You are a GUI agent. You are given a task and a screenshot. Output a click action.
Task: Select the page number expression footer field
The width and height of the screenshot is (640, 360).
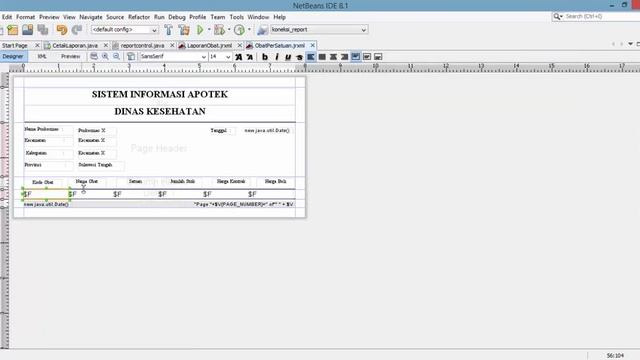pos(244,204)
